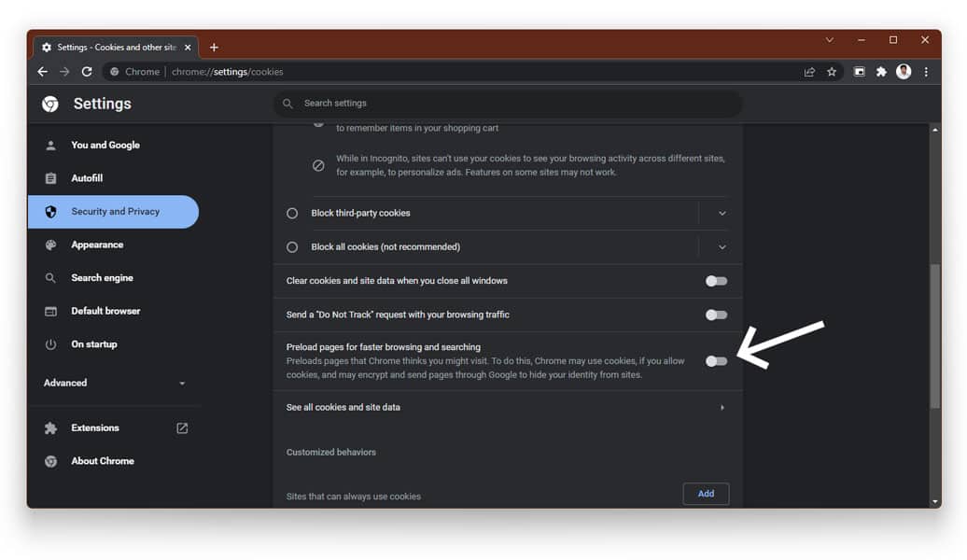Click the Incognito blocked cookies icon

pyautogui.click(x=318, y=165)
